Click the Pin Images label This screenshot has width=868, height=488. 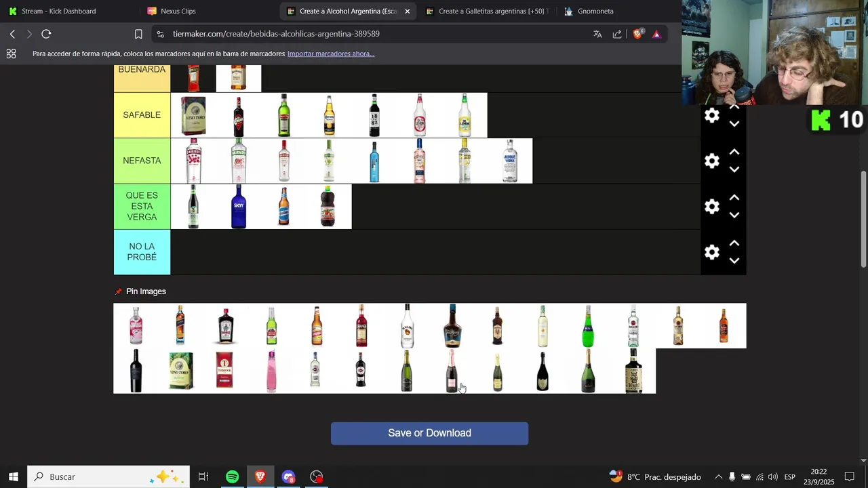point(146,291)
